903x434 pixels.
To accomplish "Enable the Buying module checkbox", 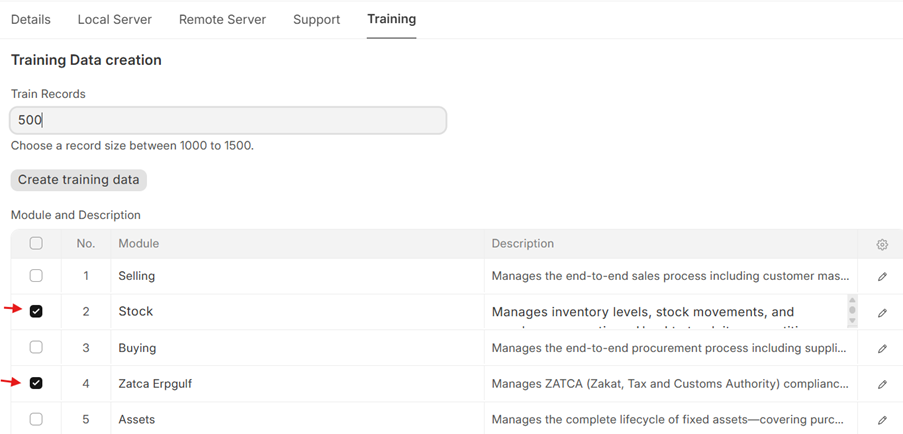I will pos(36,347).
